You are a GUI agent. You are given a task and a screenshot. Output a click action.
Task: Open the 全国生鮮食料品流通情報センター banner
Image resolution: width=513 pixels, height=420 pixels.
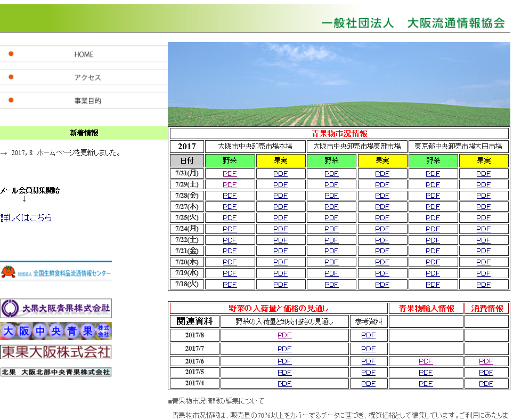[x=56, y=271]
